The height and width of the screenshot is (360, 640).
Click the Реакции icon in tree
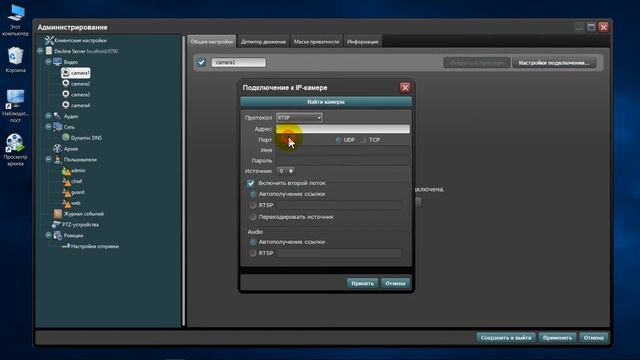pyautogui.click(x=58, y=236)
